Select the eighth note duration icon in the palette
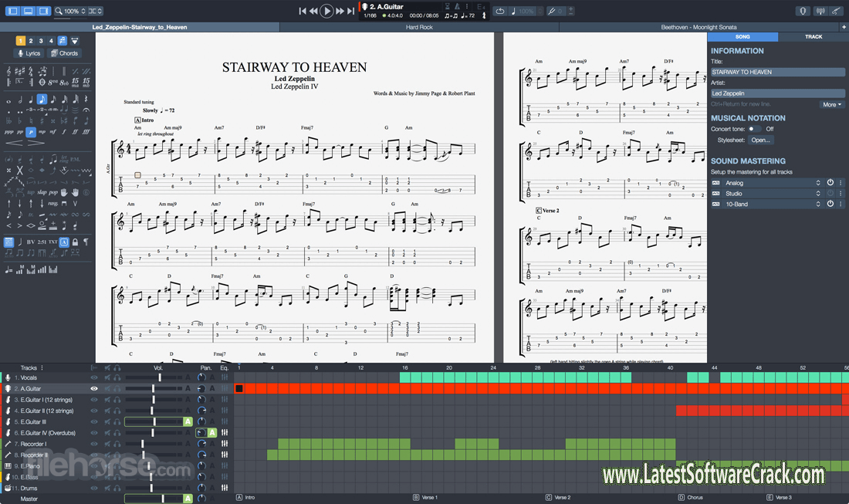Image resolution: width=849 pixels, height=504 pixels. pyautogui.click(x=42, y=99)
